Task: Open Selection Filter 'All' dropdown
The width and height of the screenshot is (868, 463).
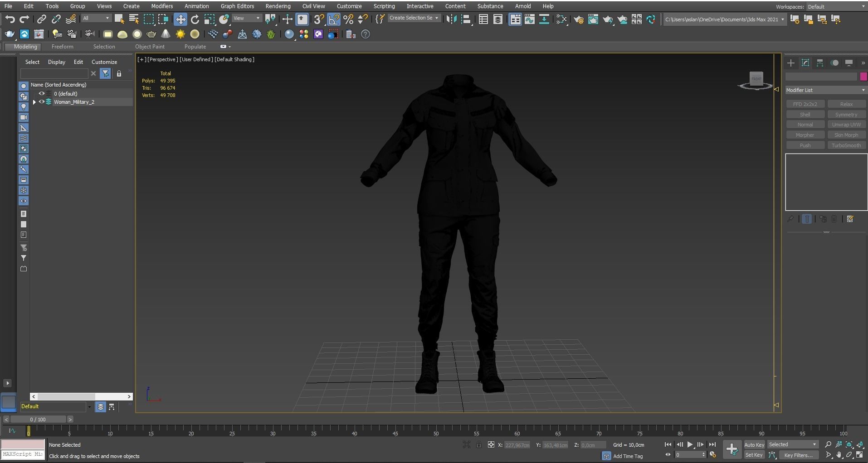Action: click(x=96, y=18)
